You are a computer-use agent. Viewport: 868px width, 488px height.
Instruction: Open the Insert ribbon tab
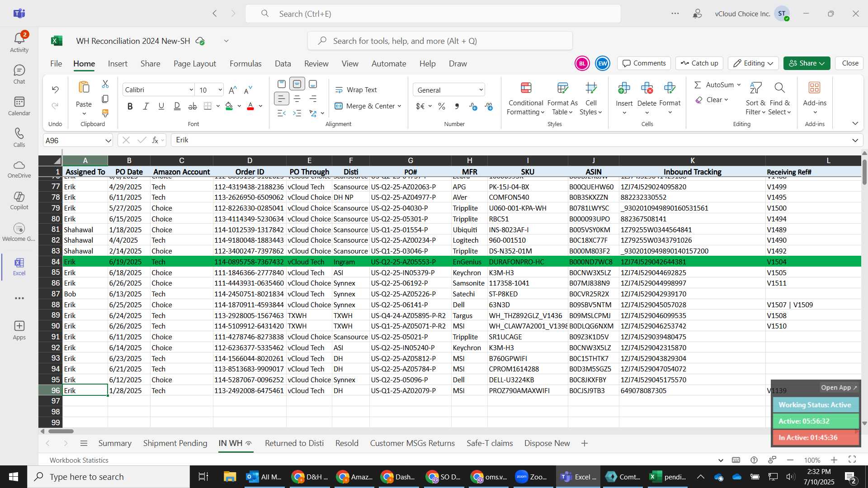tap(118, 64)
